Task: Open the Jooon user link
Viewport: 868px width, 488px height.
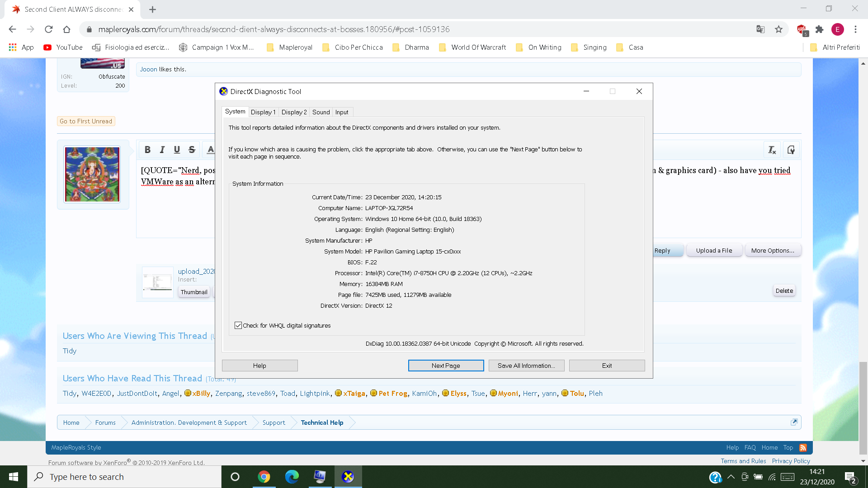Action: point(148,69)
